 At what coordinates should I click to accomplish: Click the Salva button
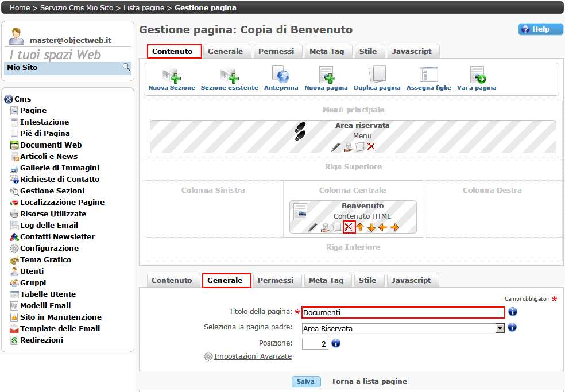pyautogui.click(x=305, y=382)
